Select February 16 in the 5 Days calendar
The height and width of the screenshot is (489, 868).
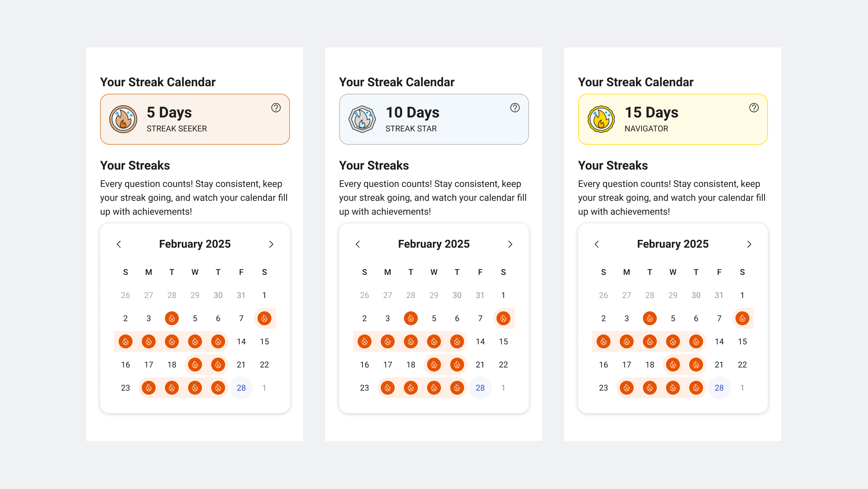(125, 365)
